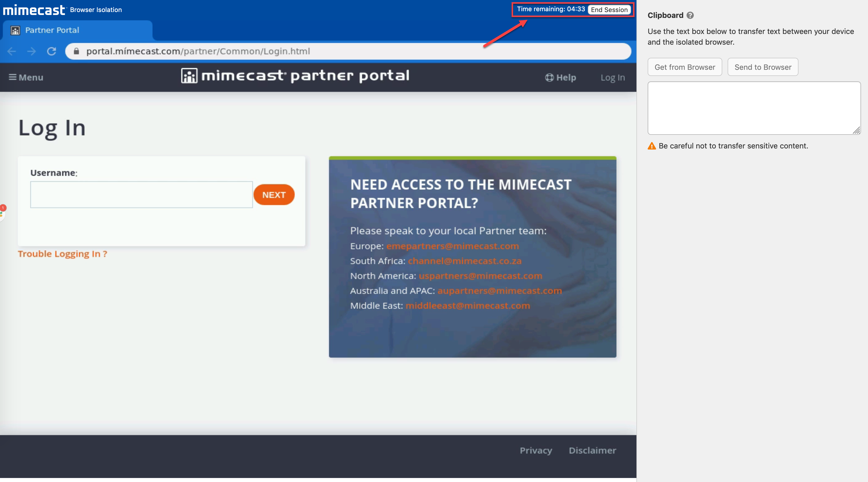Click Send to Browser button

763,67
